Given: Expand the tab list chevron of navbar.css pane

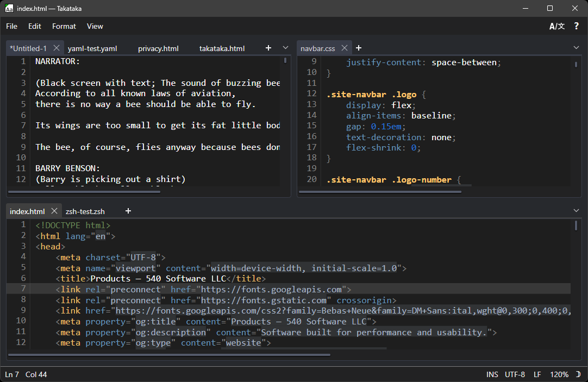Looking at the screenshot, I should [577, 48].
